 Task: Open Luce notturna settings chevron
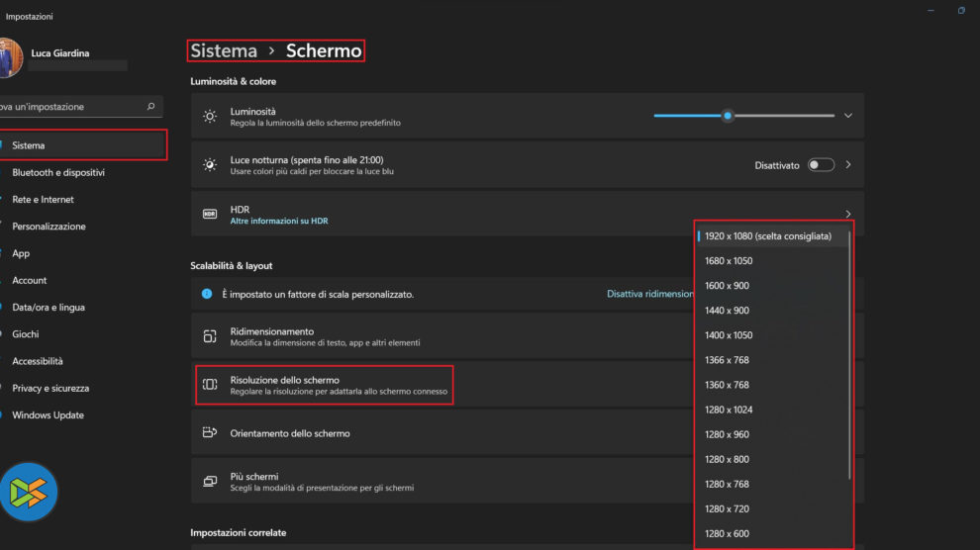coord(848,165)
